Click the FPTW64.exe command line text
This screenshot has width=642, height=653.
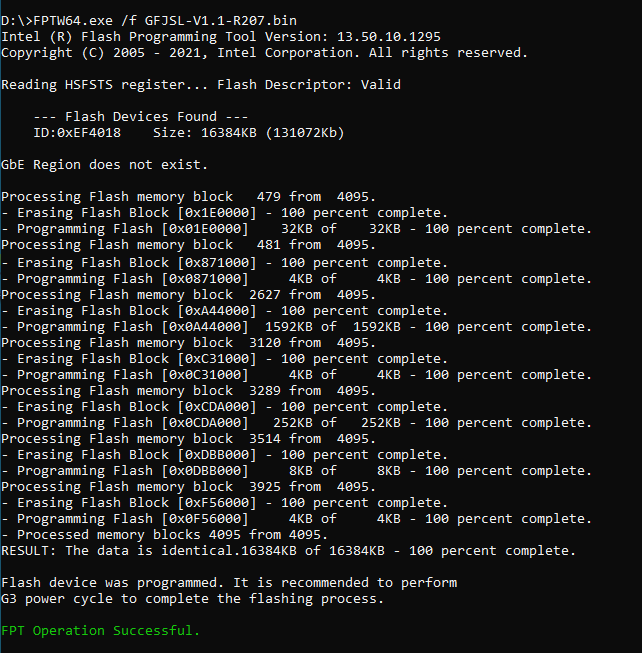pos(149,20)
